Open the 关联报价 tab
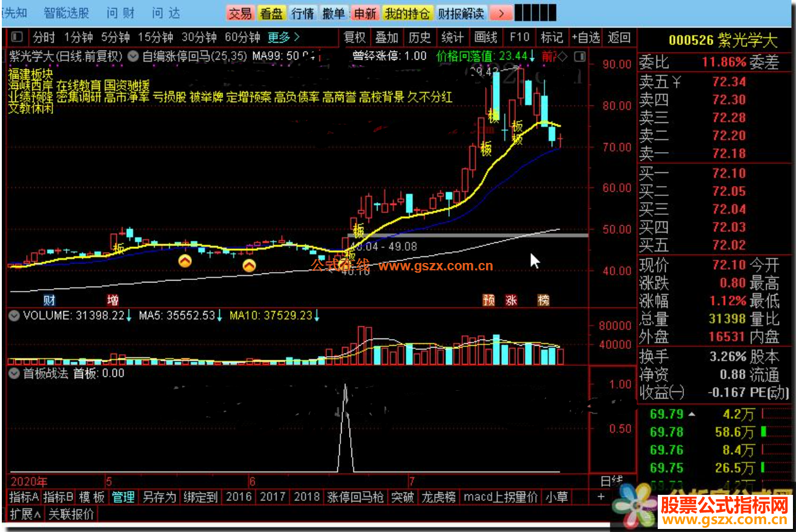This screenshot has width=796, height=532. coord(71,514)
